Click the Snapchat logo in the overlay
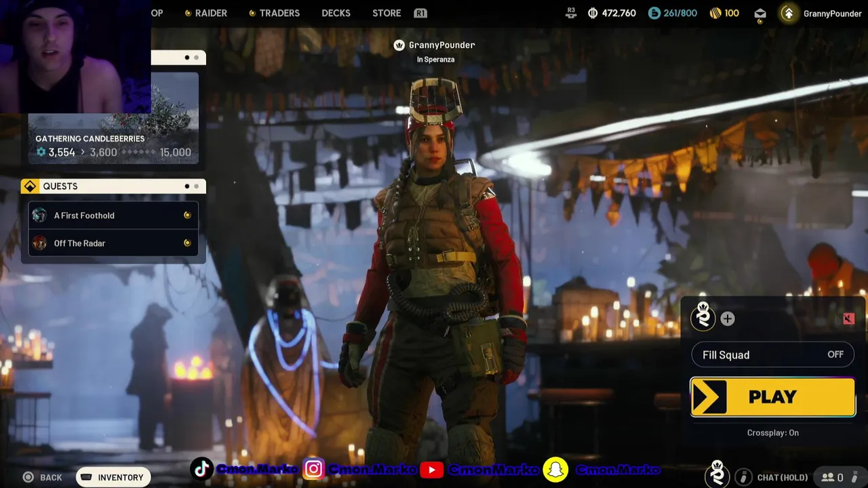868x488 pixels. [555, 469]
